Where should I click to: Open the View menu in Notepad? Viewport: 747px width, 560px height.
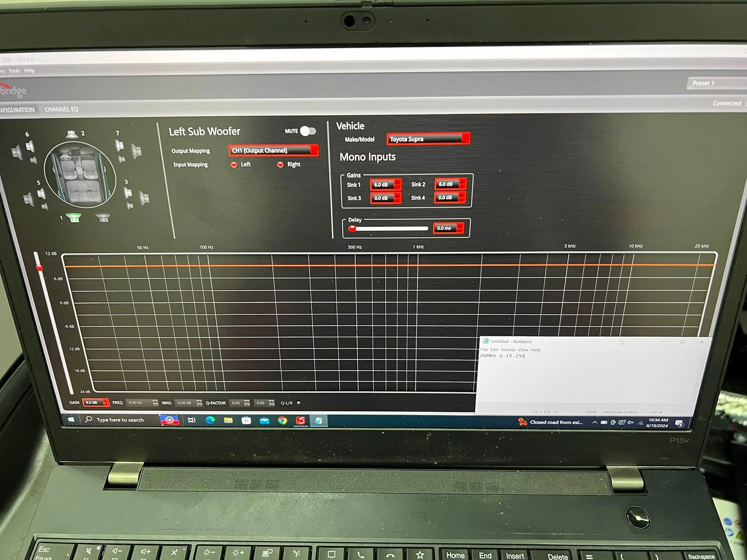pyautogui.click(x=523, y=350)
